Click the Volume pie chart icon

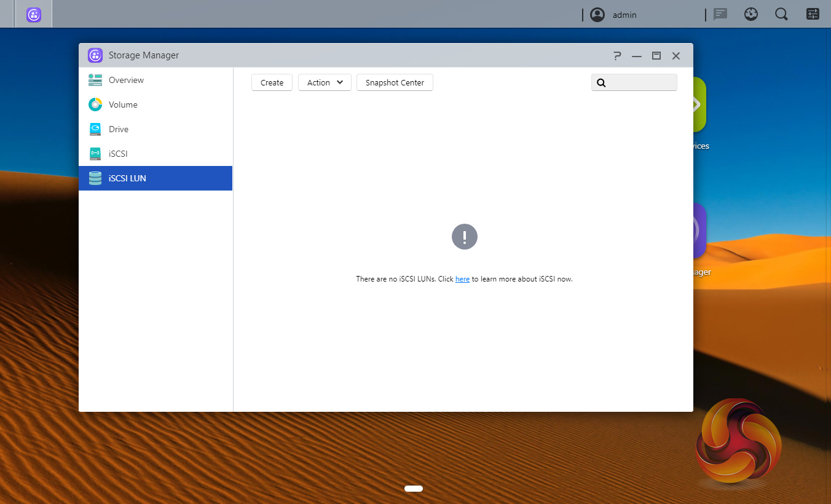(x=95, y=104)
